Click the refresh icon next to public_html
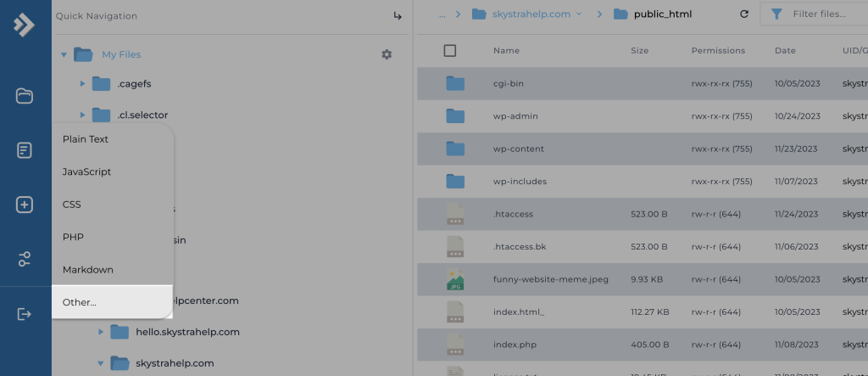The image size is (868, 376). [744, 14]
